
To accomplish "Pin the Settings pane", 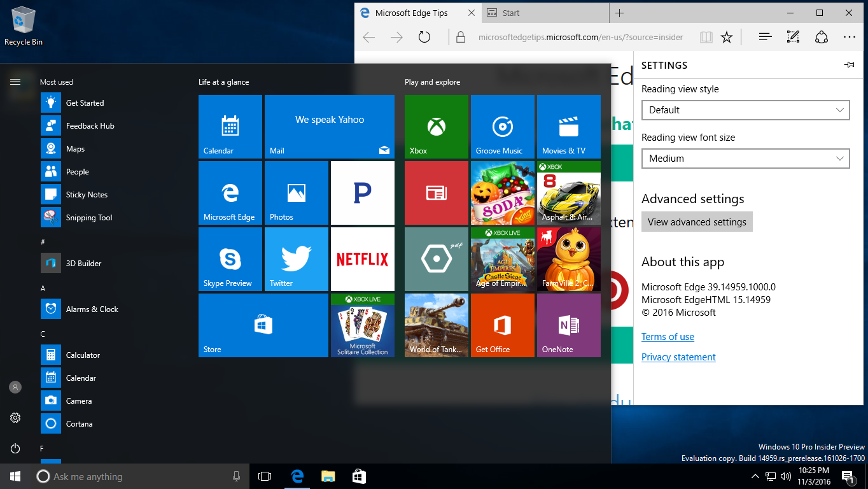I will tap(849, 65).
